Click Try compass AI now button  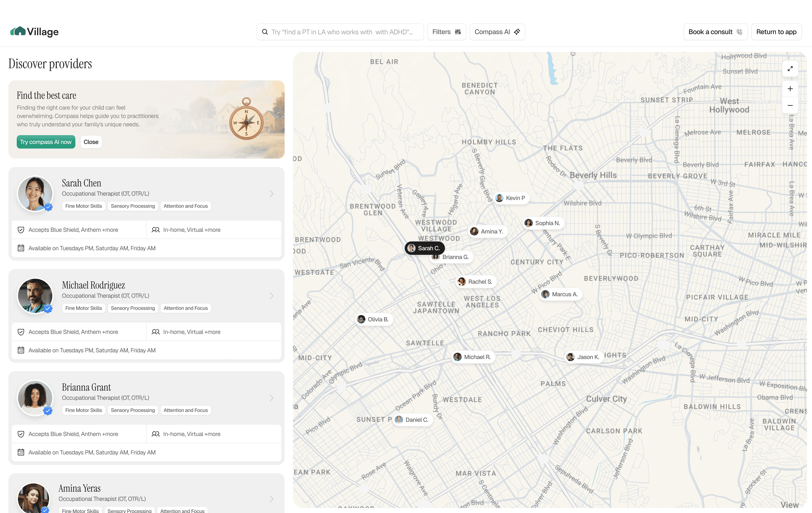[x=46, y=142]
